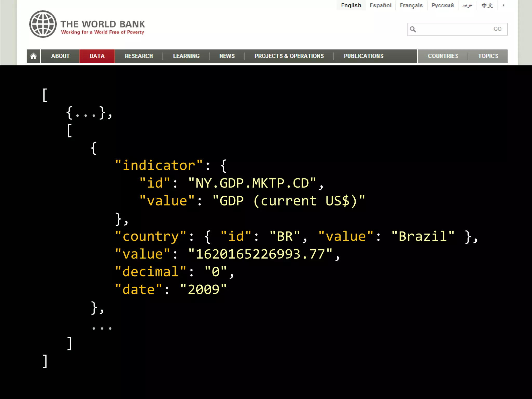Image resolution: width=532 pixels, height=399 pixels.
Task: Open the ABOUT menu item
Action: pyautogui.click(x=60, y=56)
